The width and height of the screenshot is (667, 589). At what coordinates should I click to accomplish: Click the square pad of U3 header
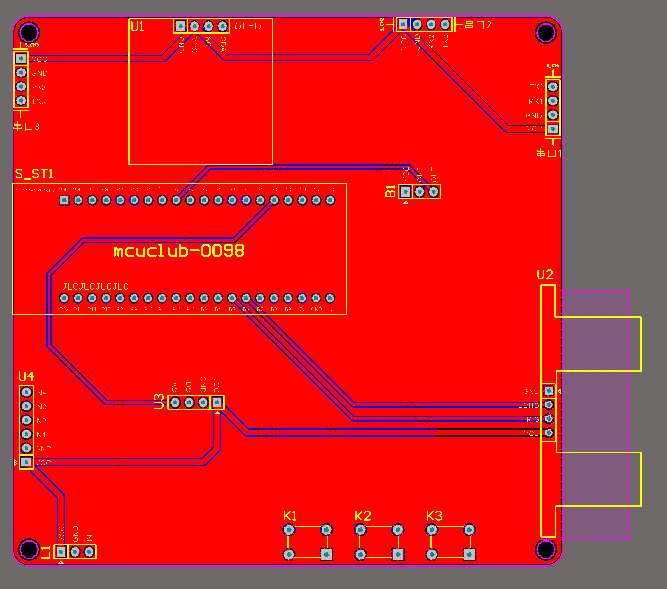[217, 402]
